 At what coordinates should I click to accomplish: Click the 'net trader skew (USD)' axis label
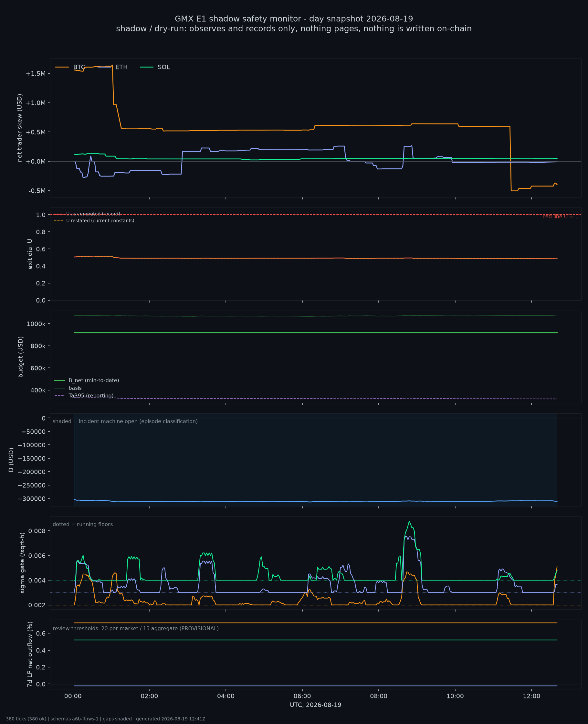[x=20, y=128]
